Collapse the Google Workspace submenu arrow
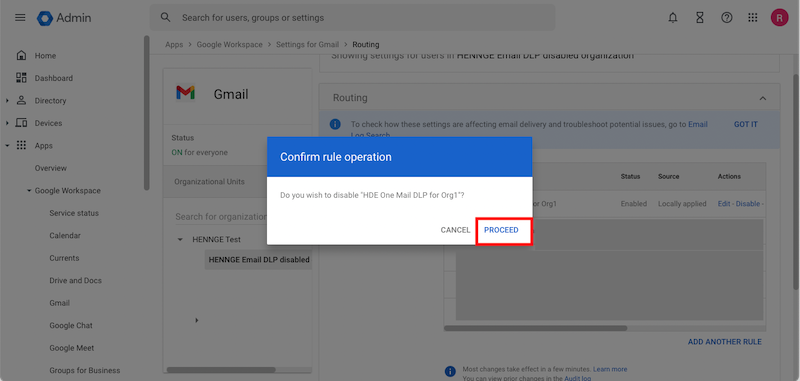 point(29,191)
